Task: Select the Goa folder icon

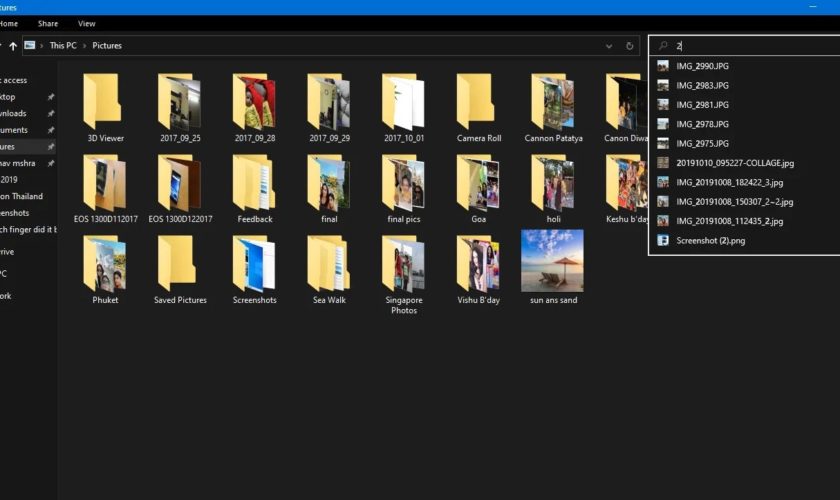Action: point(478,183)
